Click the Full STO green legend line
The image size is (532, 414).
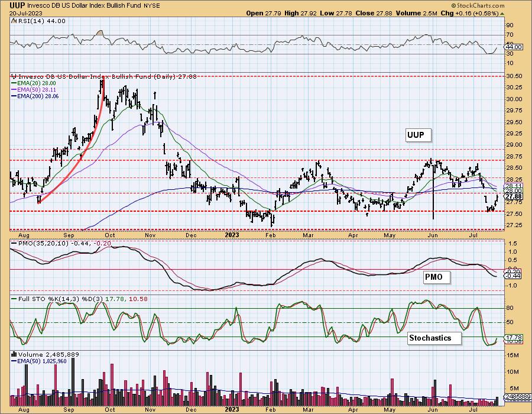coord(14,299)
